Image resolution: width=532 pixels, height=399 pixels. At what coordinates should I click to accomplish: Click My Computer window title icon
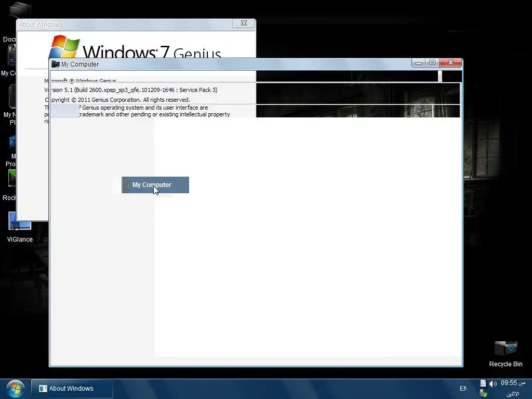[56, 64]
